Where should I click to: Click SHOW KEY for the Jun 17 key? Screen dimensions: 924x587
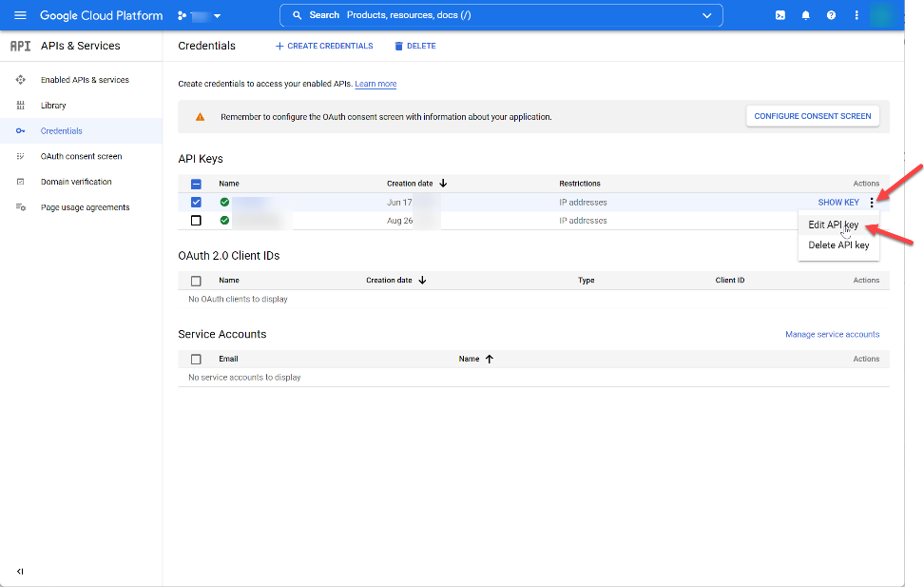(x=838, y=203)
